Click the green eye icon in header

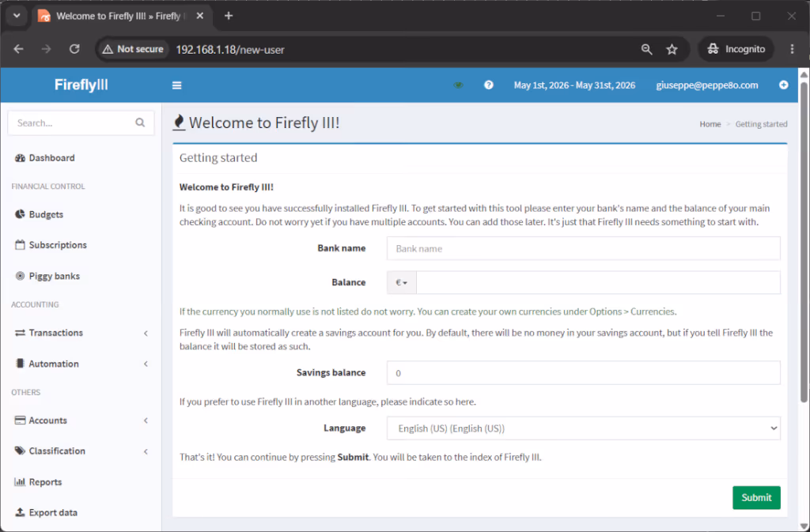click(x=458, y=85)
